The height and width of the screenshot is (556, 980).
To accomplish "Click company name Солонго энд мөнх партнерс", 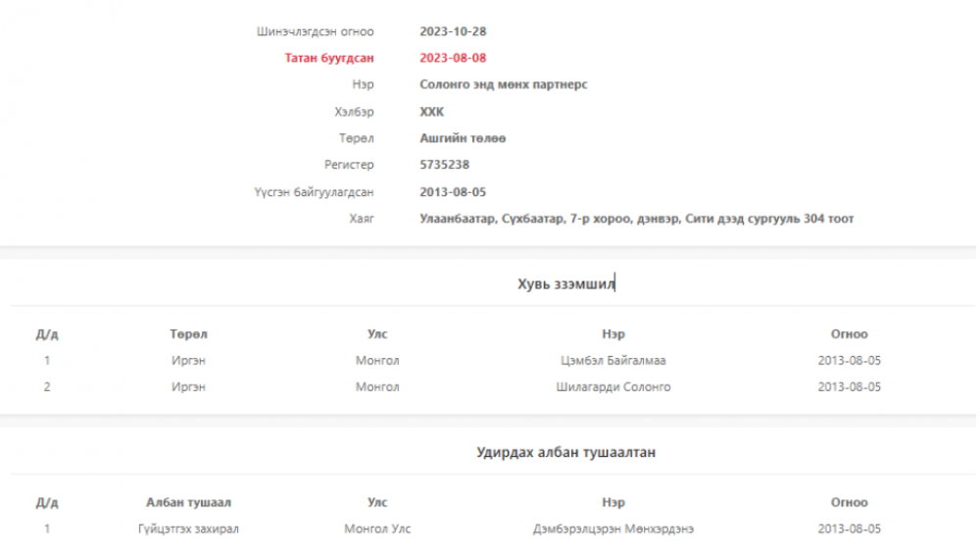I will click(503, 84).
